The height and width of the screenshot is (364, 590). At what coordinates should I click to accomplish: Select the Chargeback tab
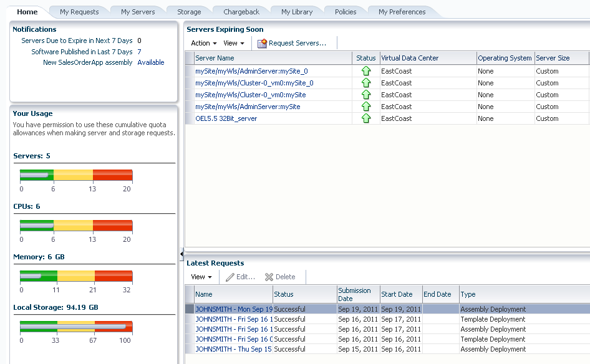(241, 12)
